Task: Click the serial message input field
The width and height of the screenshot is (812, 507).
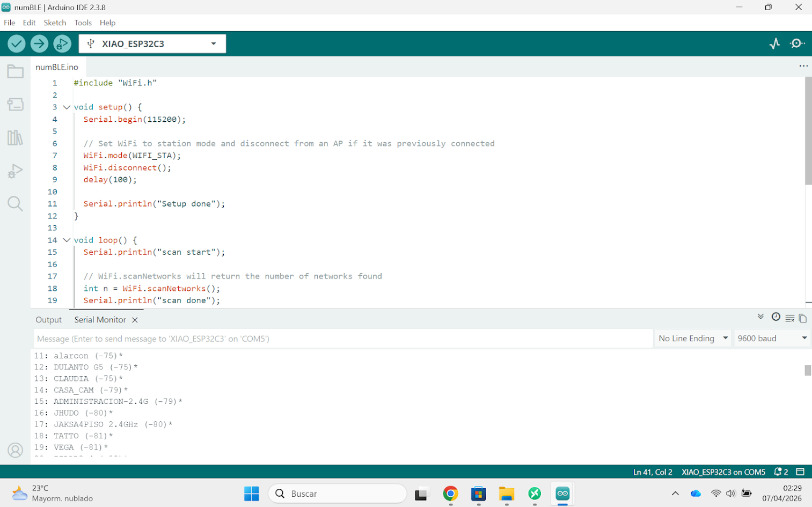Action: (x=343, y=339)
